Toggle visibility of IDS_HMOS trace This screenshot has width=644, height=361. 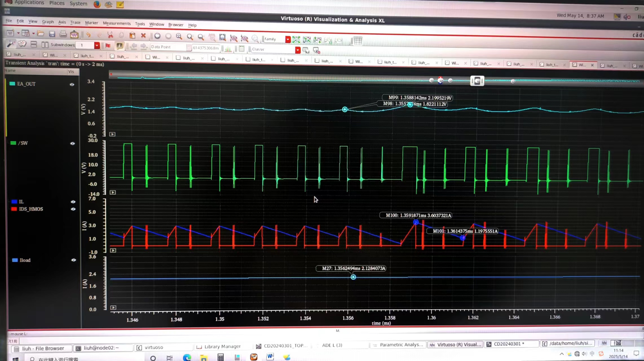pos(73,209)
